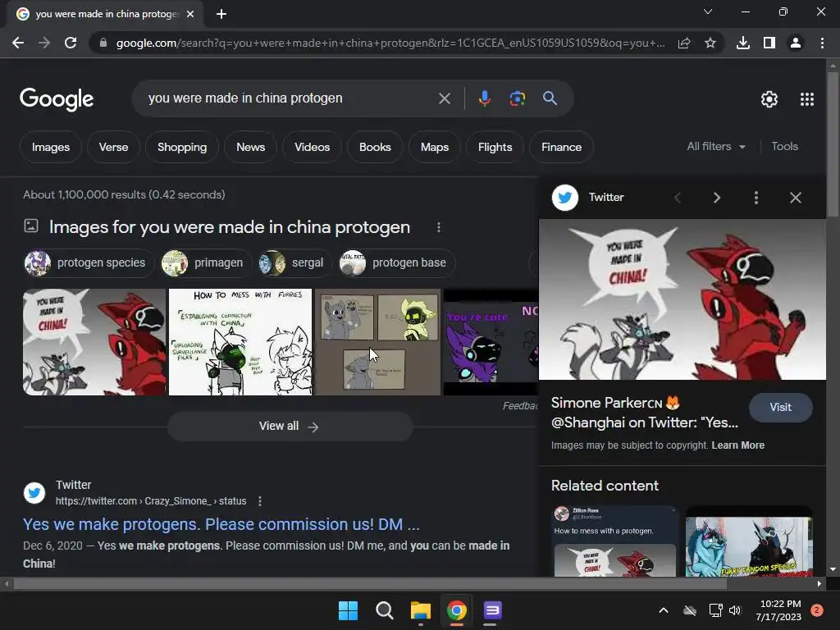Viewport: 840px width, 630px height.
Task: Open the large preview protogen image
Action: tap(682, 299)
